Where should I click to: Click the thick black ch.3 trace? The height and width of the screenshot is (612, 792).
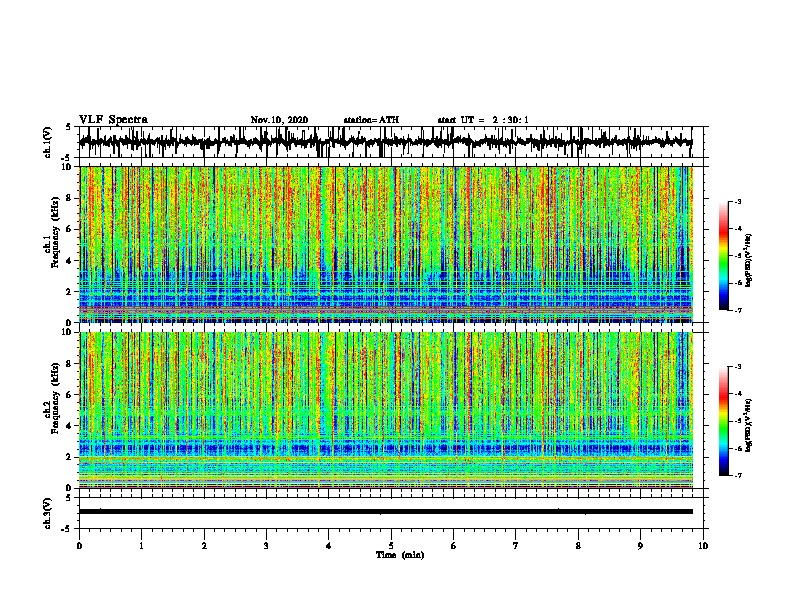tap(385, 512)
